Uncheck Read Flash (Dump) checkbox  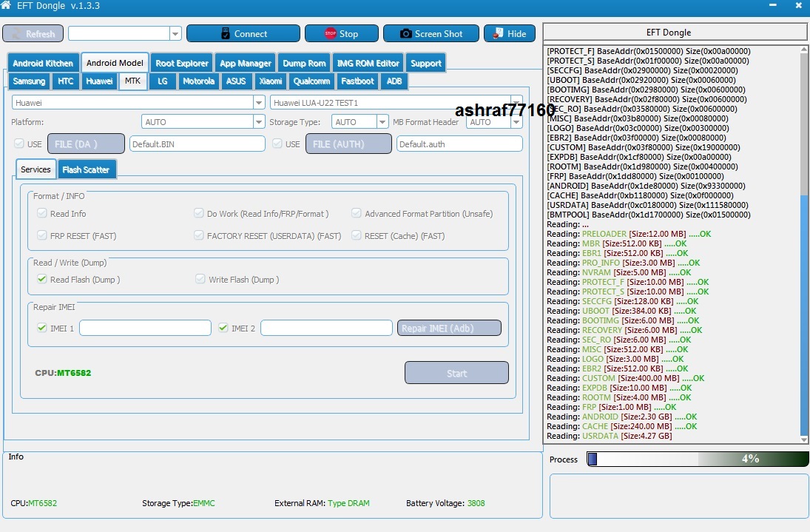(x=42, y=279)
